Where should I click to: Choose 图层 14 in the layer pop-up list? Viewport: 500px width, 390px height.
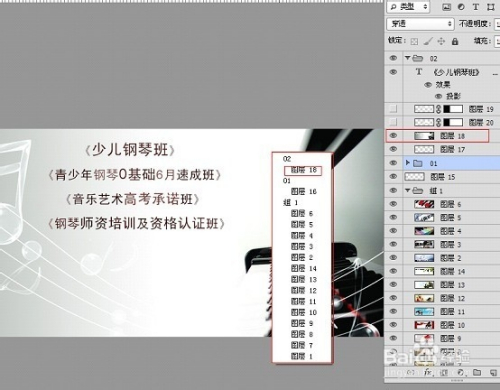click(x=303, y=268)
